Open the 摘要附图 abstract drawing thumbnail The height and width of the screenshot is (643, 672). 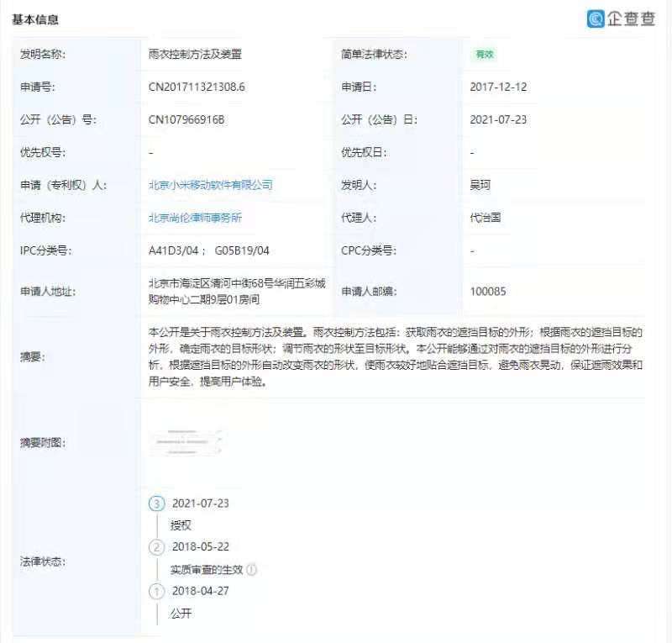click(187, 442)
